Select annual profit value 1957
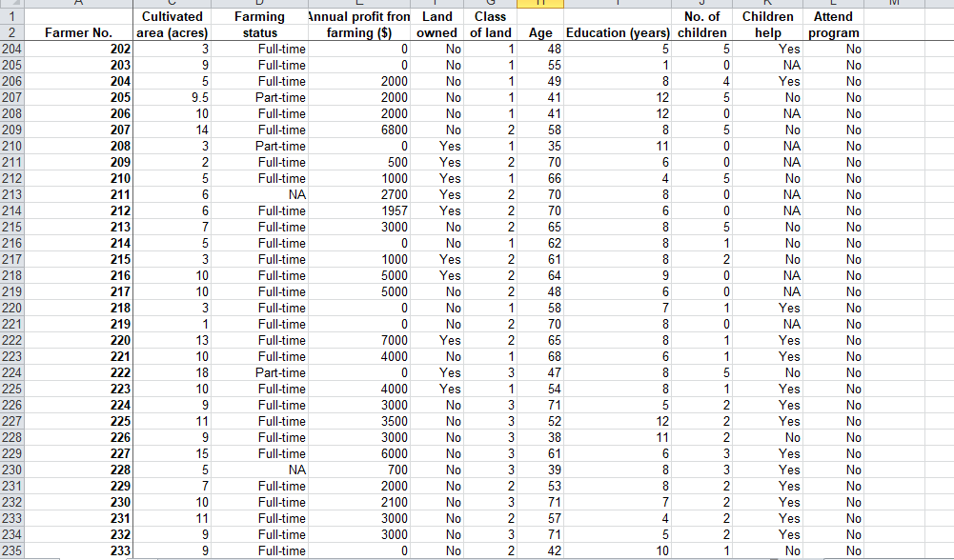This screenshot has height=560, width=954. (x=359, y=211)
